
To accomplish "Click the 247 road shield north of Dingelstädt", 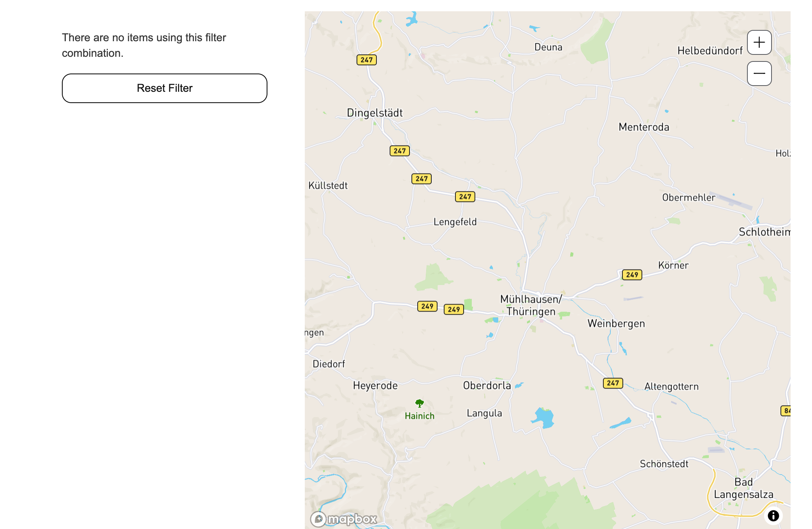I will pos(366,60).
